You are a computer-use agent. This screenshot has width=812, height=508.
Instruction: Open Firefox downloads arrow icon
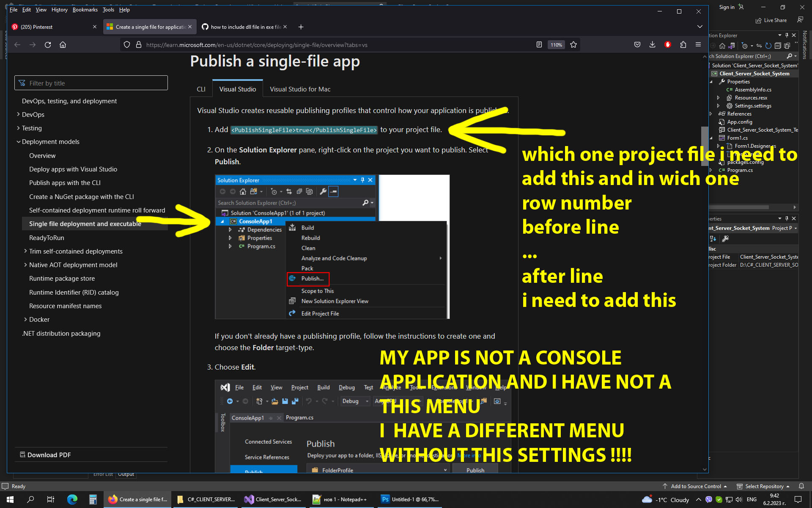click(652, 45)
